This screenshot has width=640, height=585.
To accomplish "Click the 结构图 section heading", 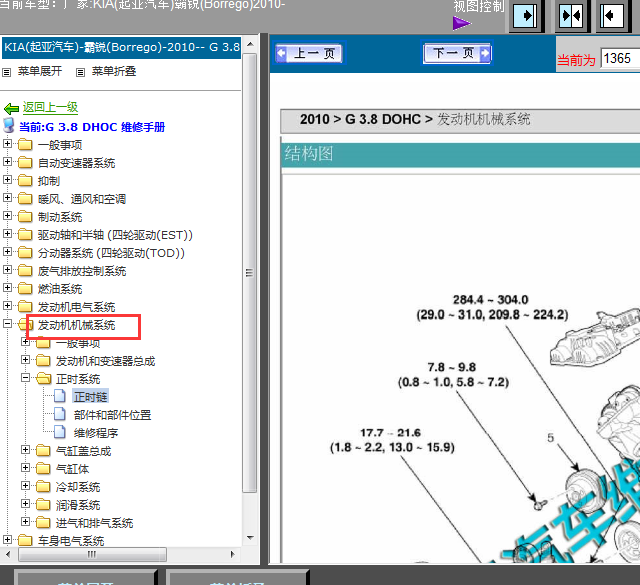I will 309,154.
